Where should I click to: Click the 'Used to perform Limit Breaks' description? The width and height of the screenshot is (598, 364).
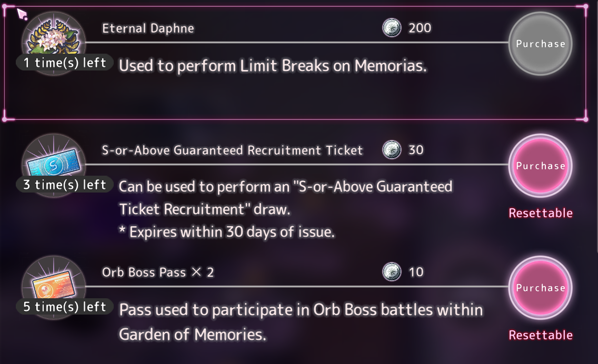(x=273, y=66)
